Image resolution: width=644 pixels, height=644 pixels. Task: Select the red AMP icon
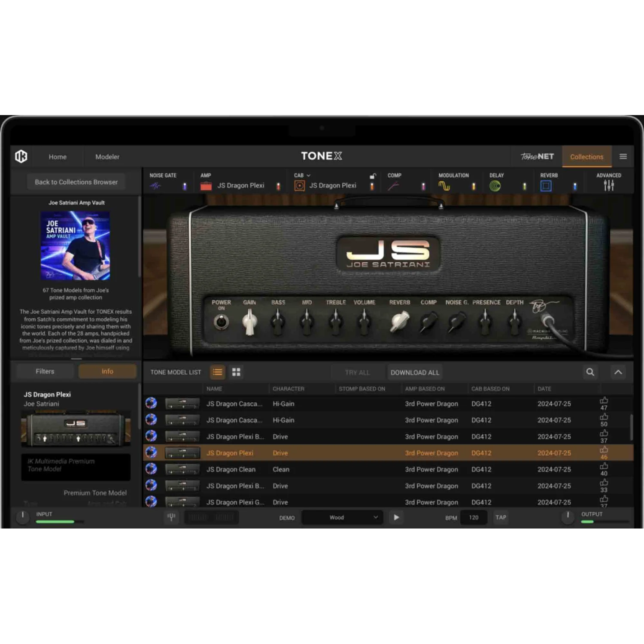[x=206, y=186]
